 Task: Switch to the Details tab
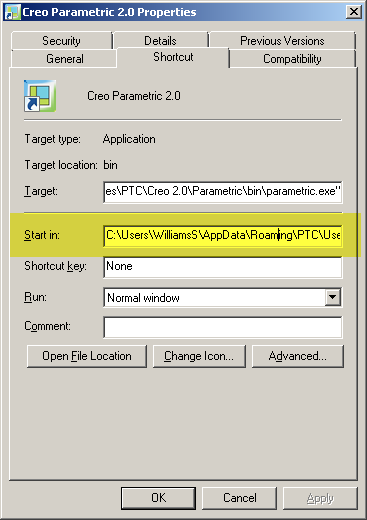160,41
